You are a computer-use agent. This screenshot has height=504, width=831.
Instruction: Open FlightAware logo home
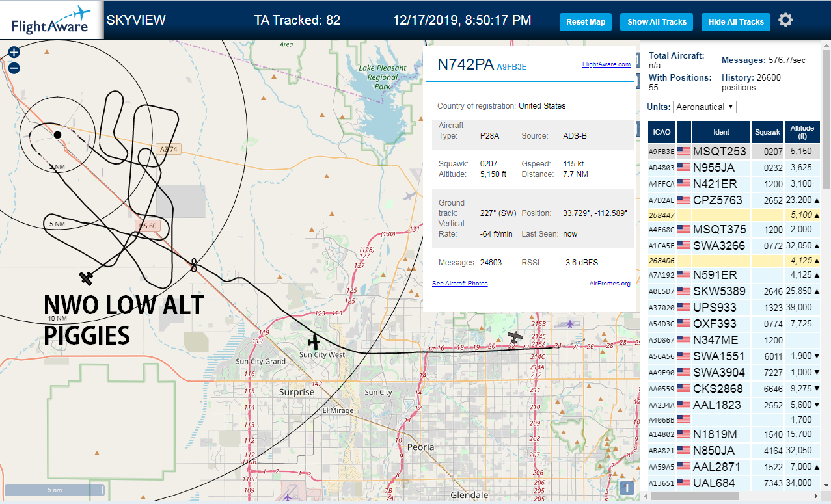point(51,20)
